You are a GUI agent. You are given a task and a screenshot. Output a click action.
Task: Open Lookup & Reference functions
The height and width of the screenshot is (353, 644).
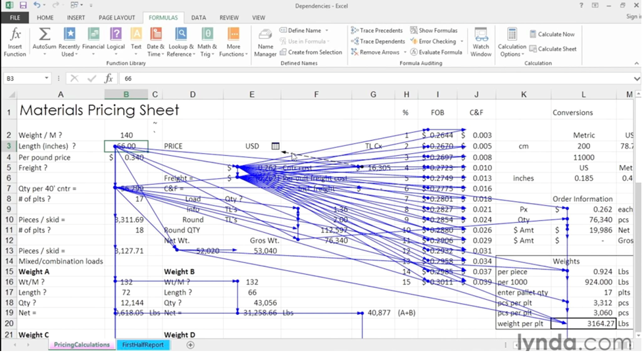(x=180, y=42)
